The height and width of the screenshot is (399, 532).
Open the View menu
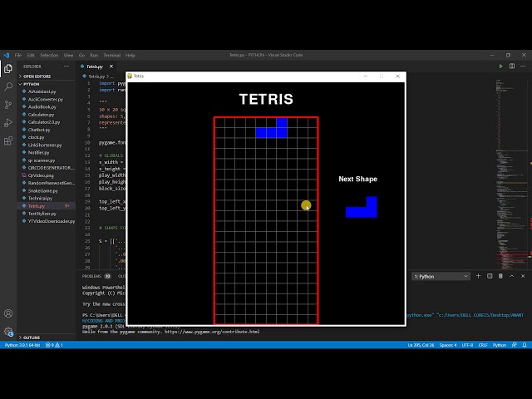(68, 55)
